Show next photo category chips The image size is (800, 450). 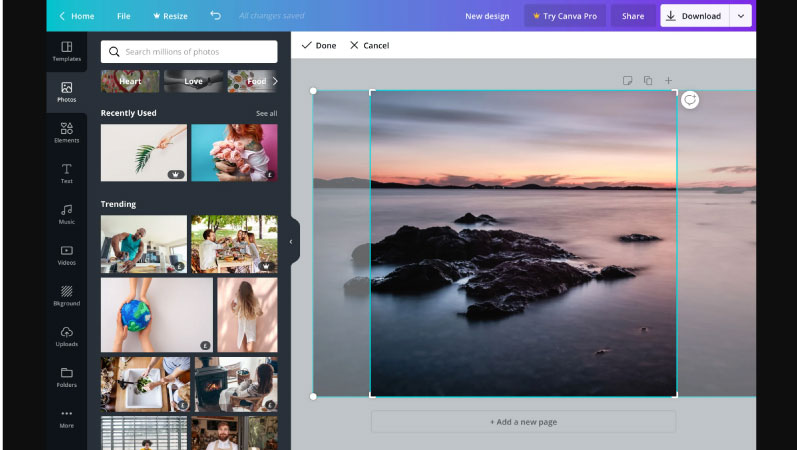point(274,81)
